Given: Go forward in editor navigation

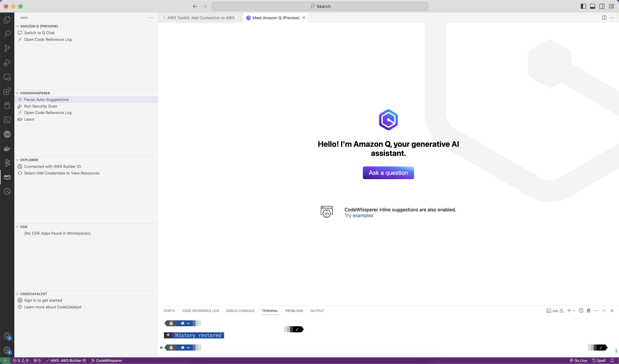Looking at the screenshot, I should [x=204, y=6].
